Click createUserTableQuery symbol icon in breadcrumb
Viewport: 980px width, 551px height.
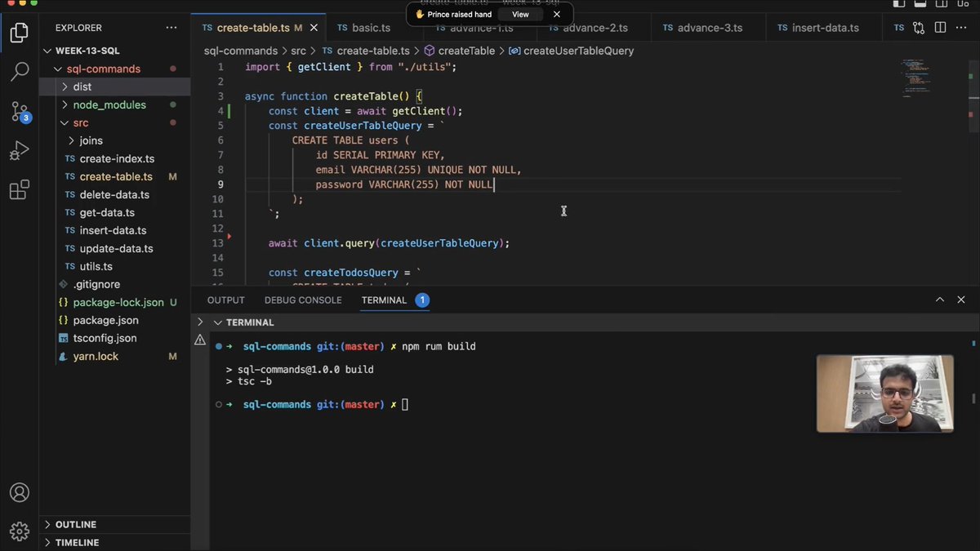click(x=514, y=51)
